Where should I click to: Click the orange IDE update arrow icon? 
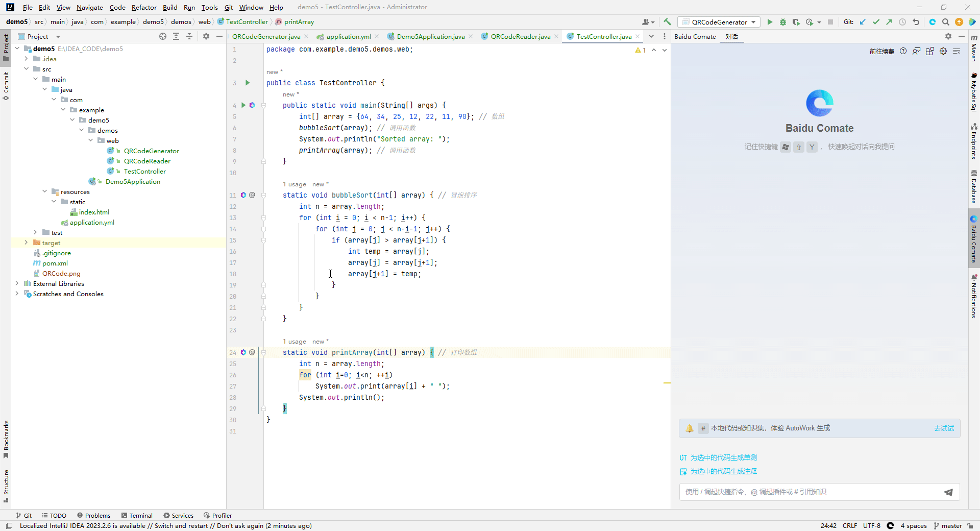[x=959, y=22]
